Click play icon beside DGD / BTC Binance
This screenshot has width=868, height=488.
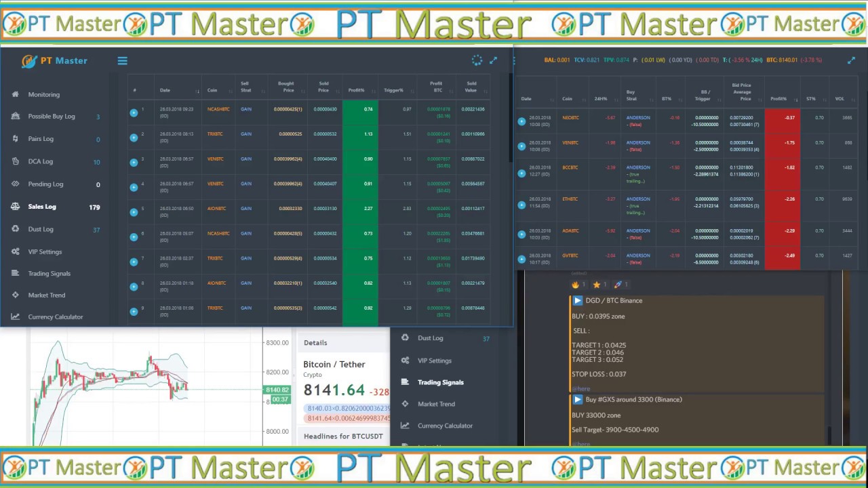578,300
